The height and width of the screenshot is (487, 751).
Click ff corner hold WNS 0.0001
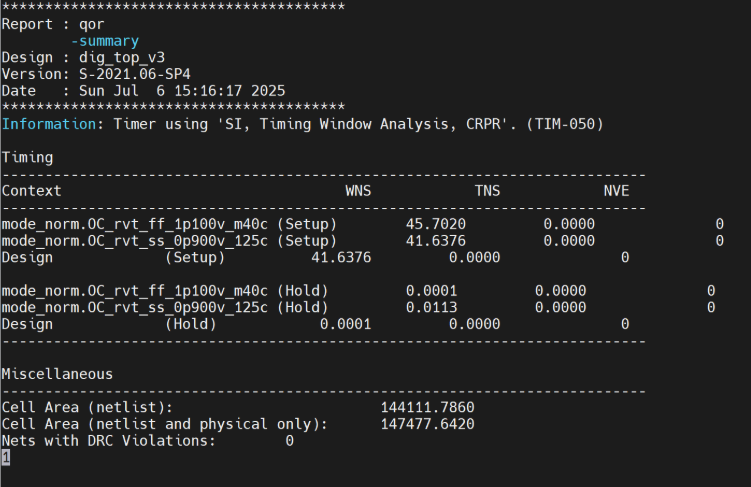[x=432, y=291]
